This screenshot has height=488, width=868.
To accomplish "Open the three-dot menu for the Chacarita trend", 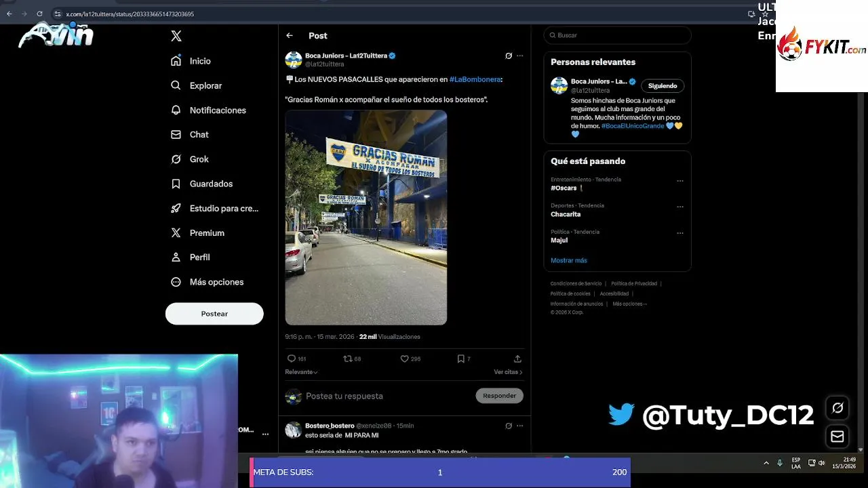I will point(680,207).
